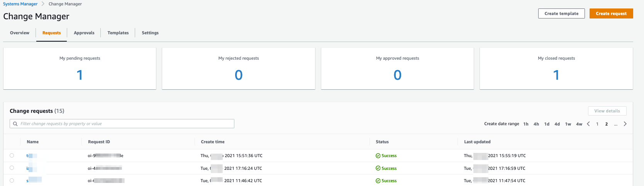644x186 pixels.
Task: Go to previous page with left chevron
Action: coord(588,124)
